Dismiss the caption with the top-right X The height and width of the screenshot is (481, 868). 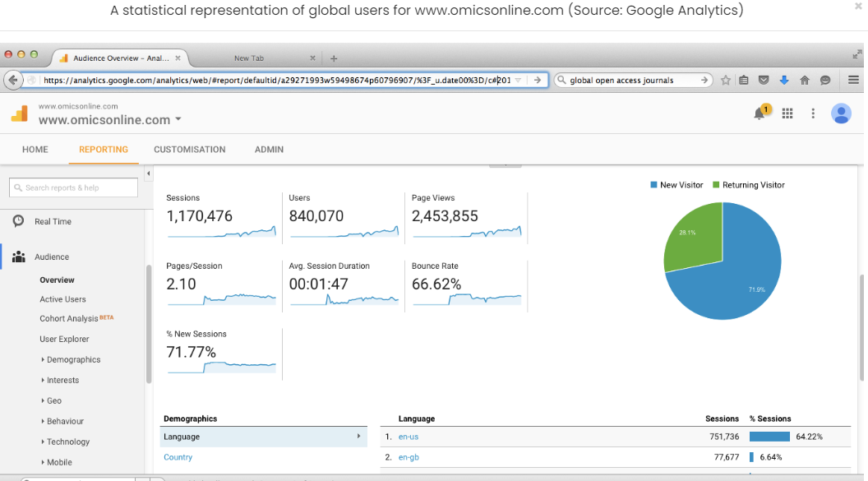[x=859, y=7]
